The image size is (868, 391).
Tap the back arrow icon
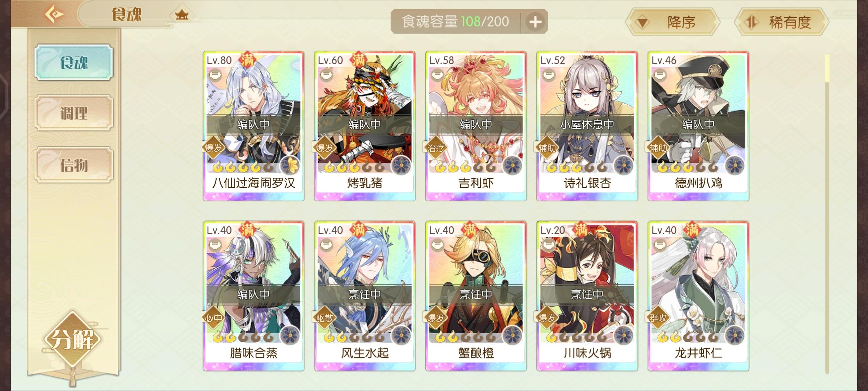(x=54, y=14)
